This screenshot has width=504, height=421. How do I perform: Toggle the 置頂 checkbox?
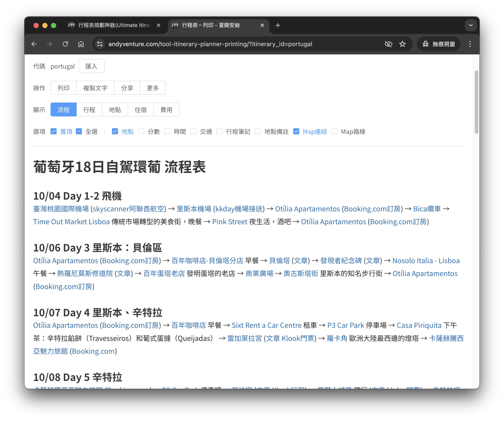[54, 131]
